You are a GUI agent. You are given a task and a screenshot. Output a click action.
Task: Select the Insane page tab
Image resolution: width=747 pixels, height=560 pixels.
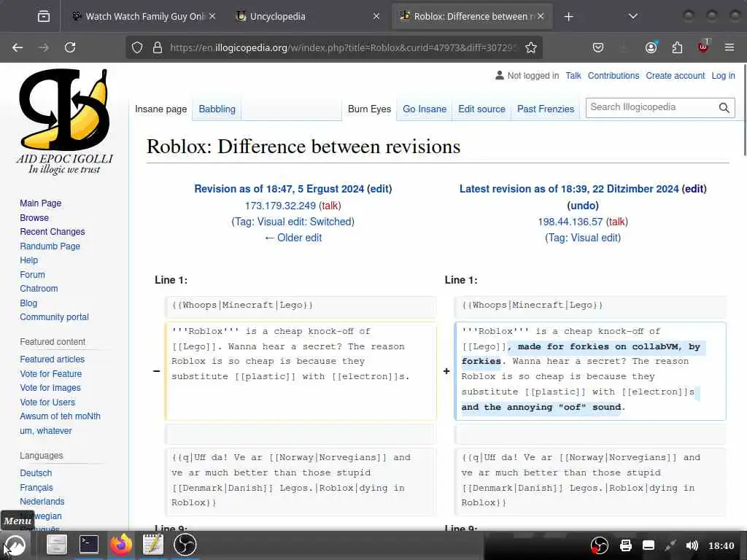(x=160, y=109)
